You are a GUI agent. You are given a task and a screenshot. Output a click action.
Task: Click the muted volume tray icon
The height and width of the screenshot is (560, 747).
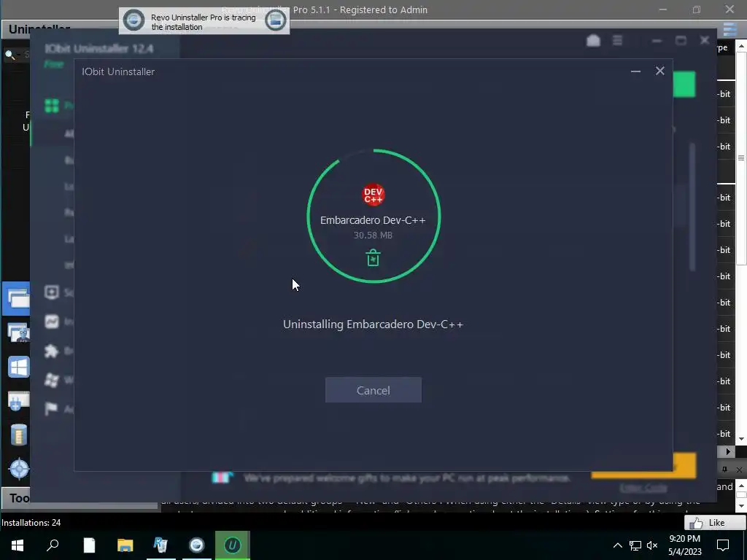tap(652, 545)
